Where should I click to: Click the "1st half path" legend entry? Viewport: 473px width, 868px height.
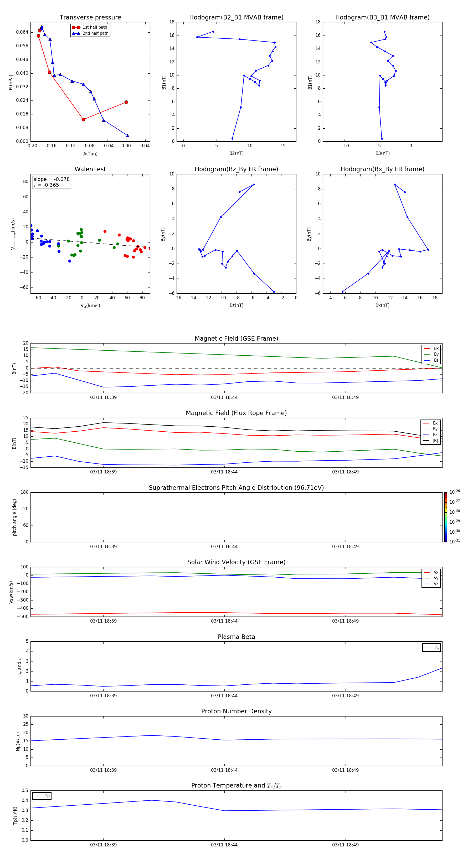(x=90, y=27)
